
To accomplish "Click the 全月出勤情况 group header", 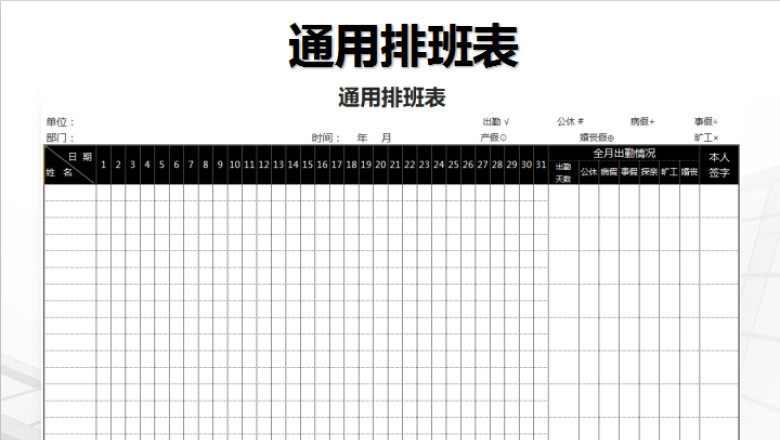I will pyautogui.click(x=624, y=153).
